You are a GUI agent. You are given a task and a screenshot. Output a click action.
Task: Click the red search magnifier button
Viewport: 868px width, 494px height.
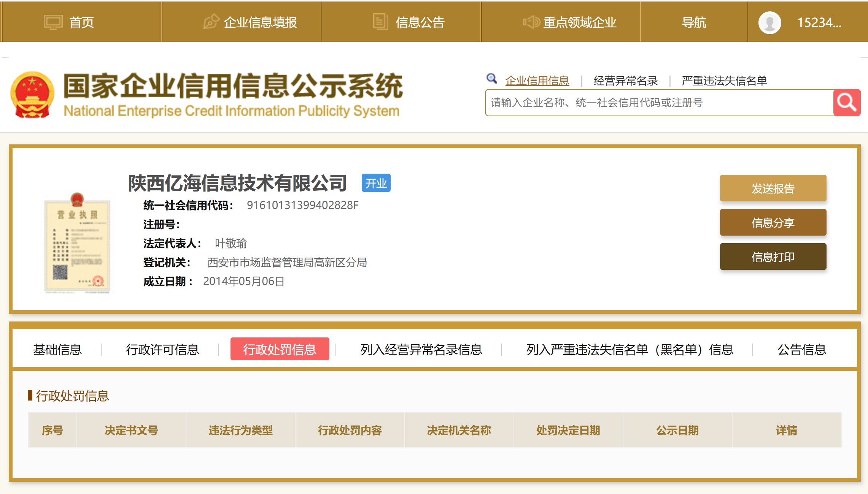tap(846, 103)
